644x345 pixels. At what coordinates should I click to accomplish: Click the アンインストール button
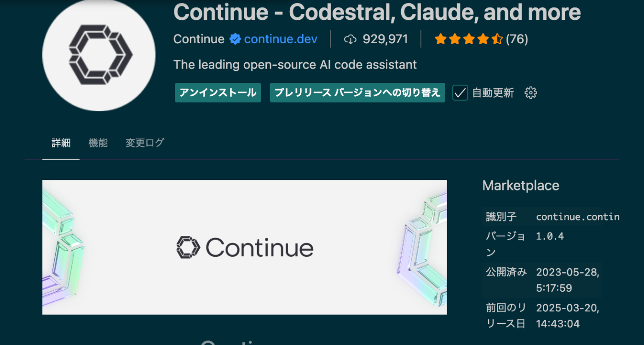[x=218, y=92]
